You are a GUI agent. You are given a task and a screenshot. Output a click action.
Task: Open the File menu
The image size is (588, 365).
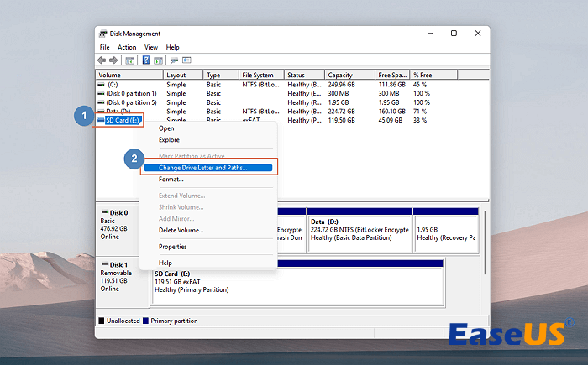coord(104,47)
